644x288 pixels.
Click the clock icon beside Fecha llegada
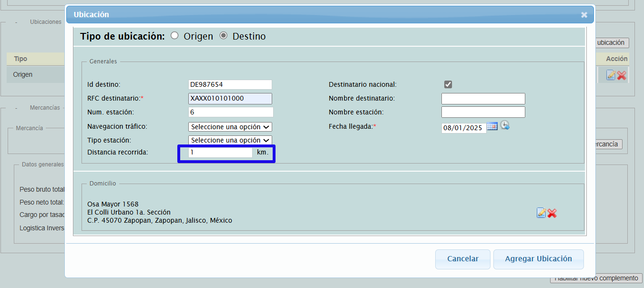point(504,126)
